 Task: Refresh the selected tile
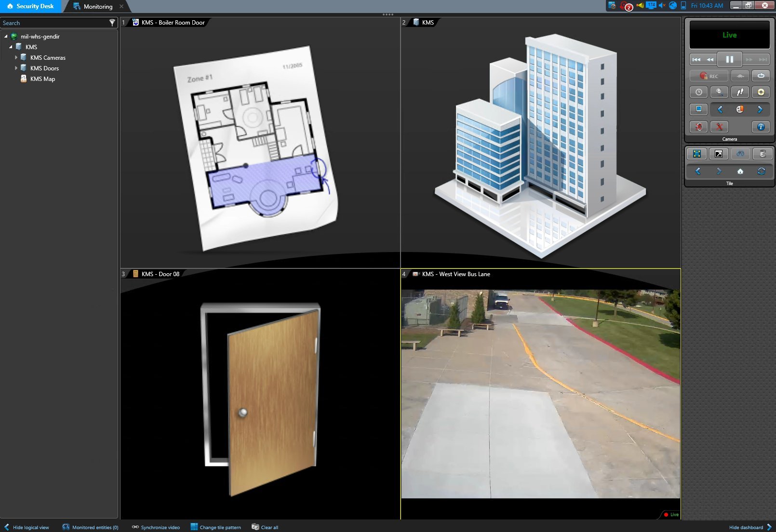pyautogui.click(x=762, y=171)
